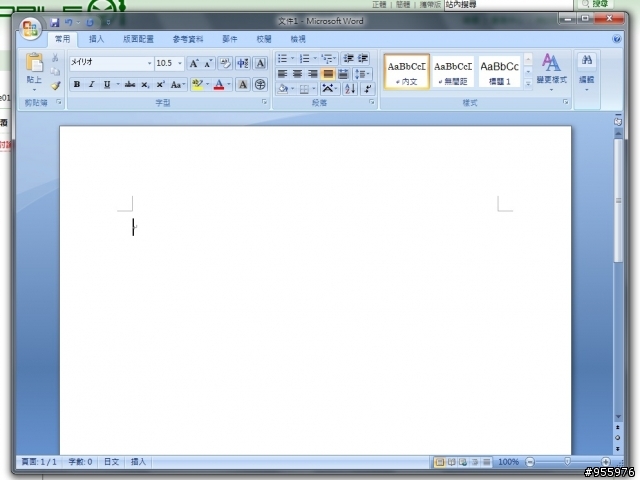Open the bullets list dropdown
This screenshot has height=480, width=640.
tap(292, 58)
